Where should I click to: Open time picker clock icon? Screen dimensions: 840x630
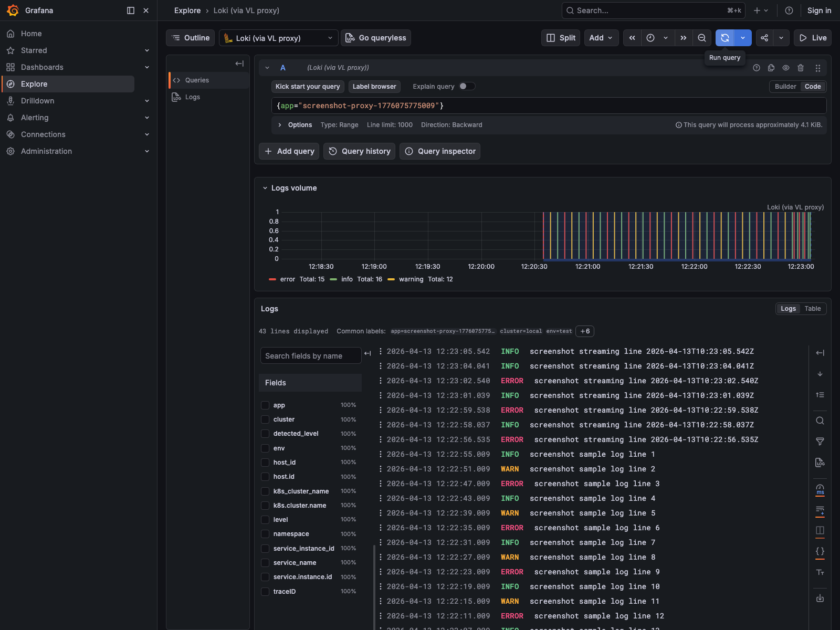(x=650, y=38)
